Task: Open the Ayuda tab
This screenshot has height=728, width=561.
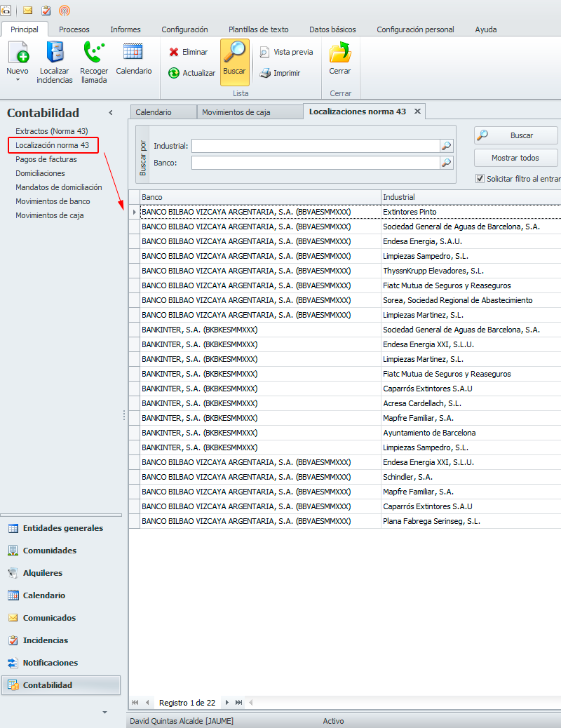Action: [486, 29]
